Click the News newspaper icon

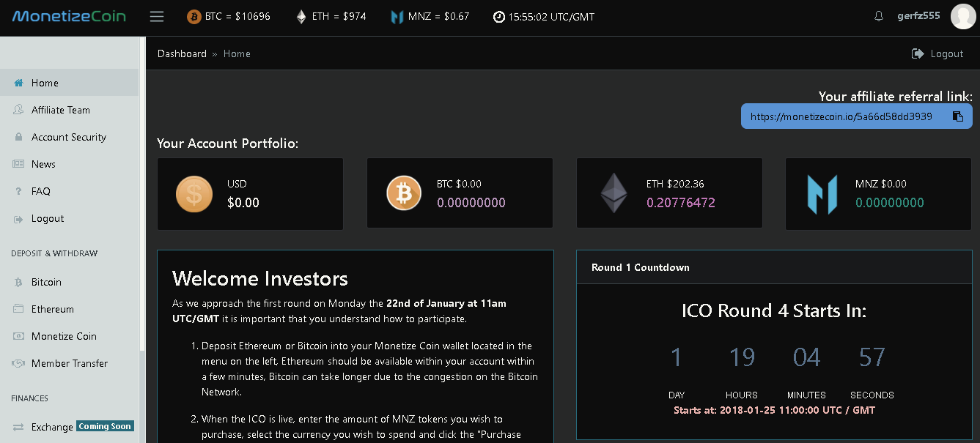18,164
